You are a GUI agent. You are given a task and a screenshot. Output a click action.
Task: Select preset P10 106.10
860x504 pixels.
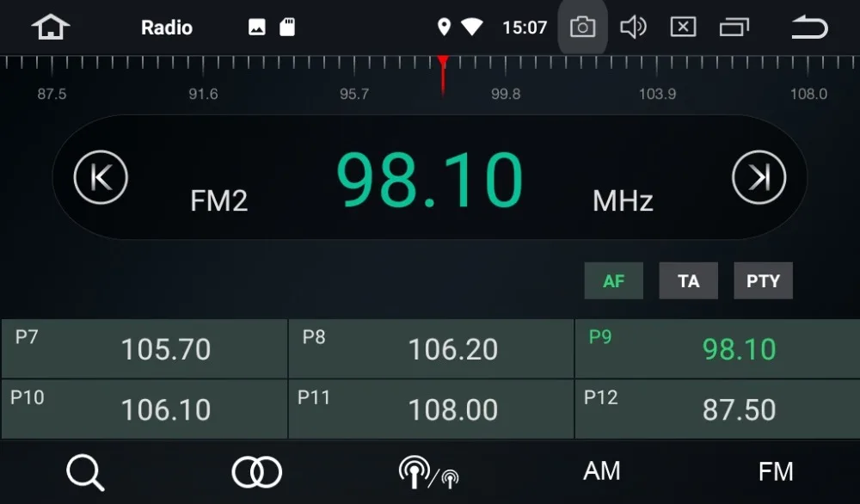144,409
